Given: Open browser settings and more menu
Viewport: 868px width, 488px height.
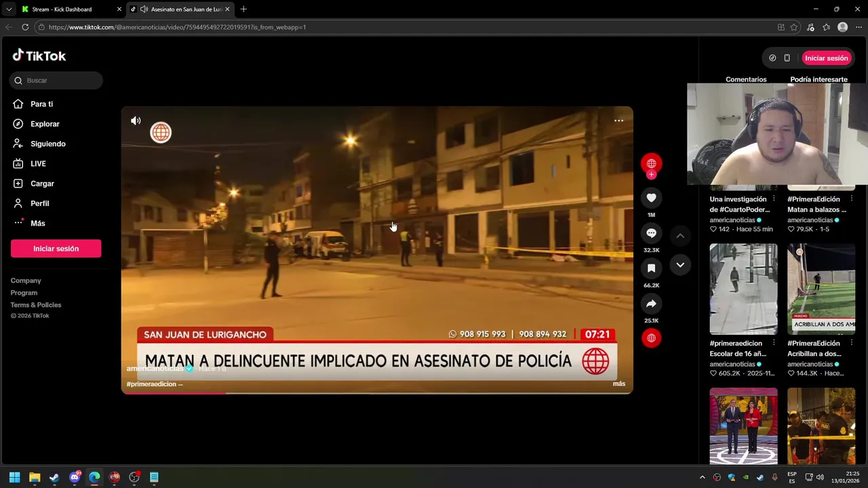Looking at the screenshot, I should coord(858,27).
